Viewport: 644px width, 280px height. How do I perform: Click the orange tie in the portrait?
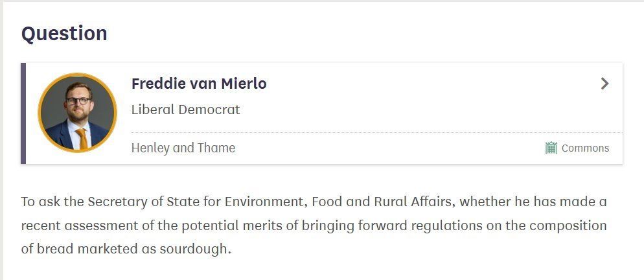82,138
